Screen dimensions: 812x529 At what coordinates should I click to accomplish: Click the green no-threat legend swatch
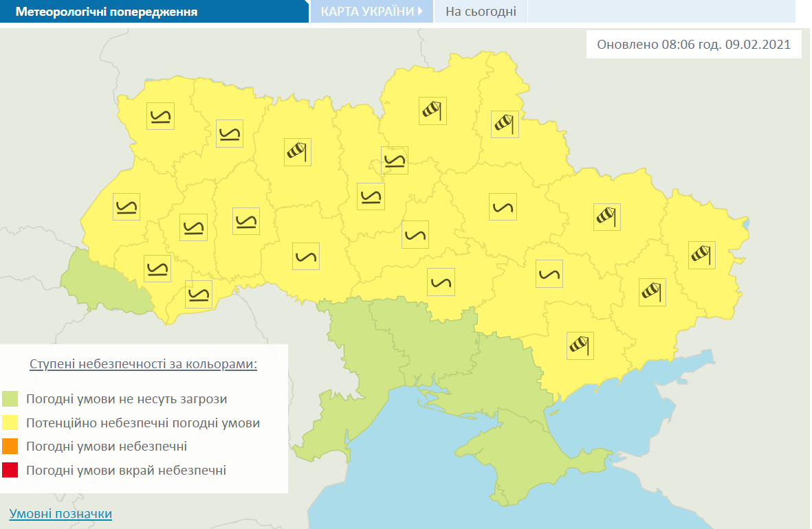coord(10,399)
